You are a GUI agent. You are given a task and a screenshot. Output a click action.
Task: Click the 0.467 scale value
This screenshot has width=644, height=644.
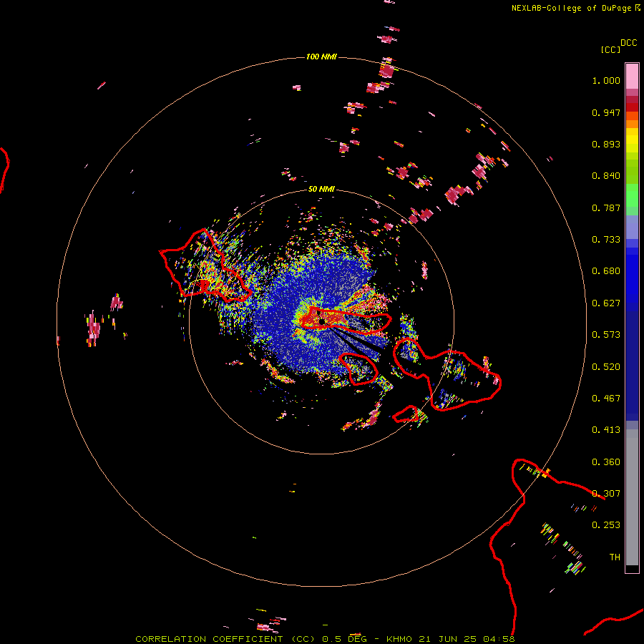click(x=606, y=399)
